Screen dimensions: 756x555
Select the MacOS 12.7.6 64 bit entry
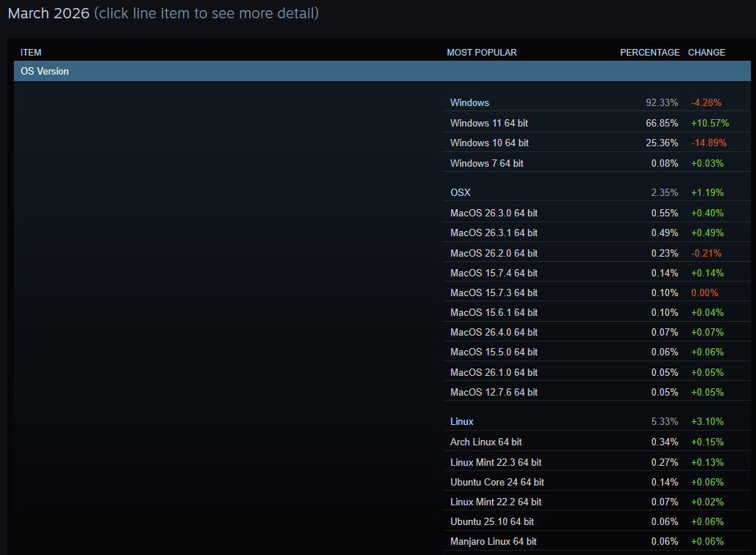[x=597, y=391]
